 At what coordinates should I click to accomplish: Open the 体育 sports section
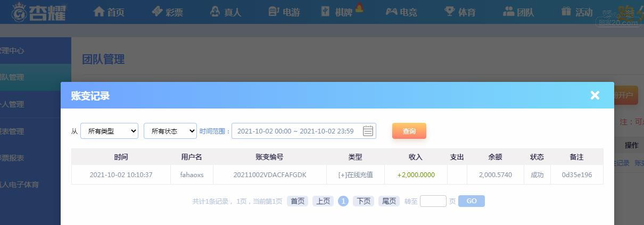click(460, 12)
